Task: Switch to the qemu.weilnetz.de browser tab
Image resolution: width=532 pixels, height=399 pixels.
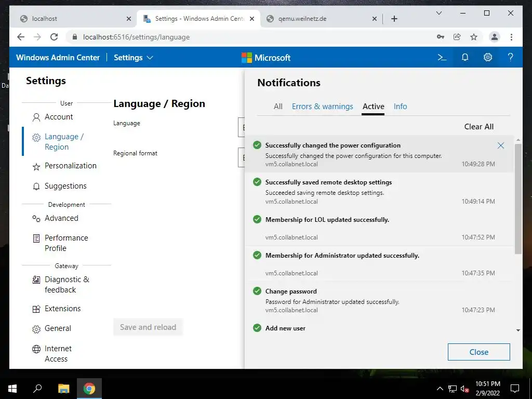Action: [321, 19]
